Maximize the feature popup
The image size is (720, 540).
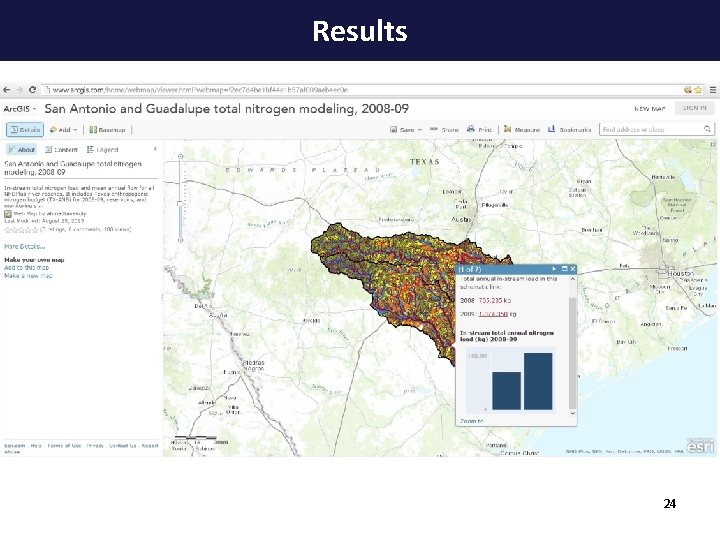click(x=564, y=269)
